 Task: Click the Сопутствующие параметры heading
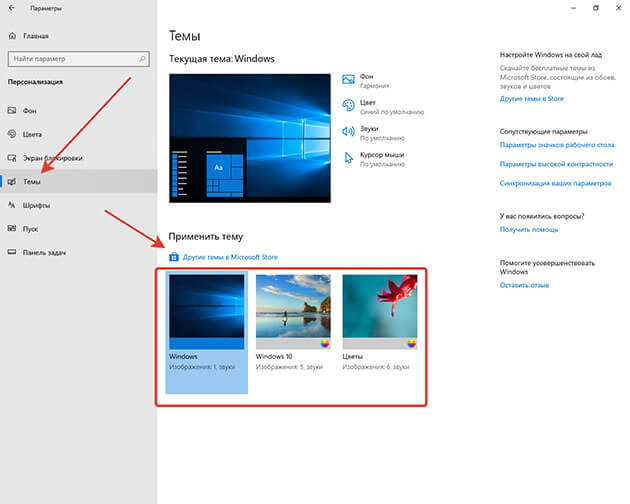(544, 131)
